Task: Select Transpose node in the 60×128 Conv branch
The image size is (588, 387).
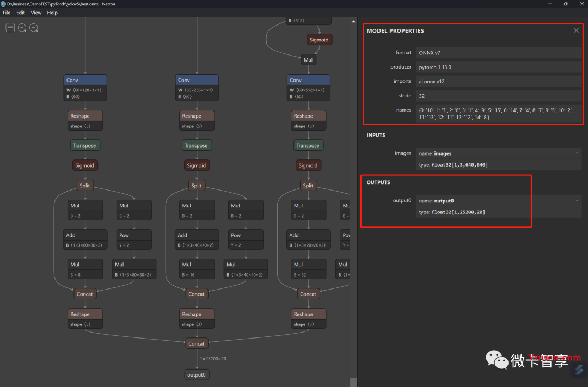Action: point(85,145)
